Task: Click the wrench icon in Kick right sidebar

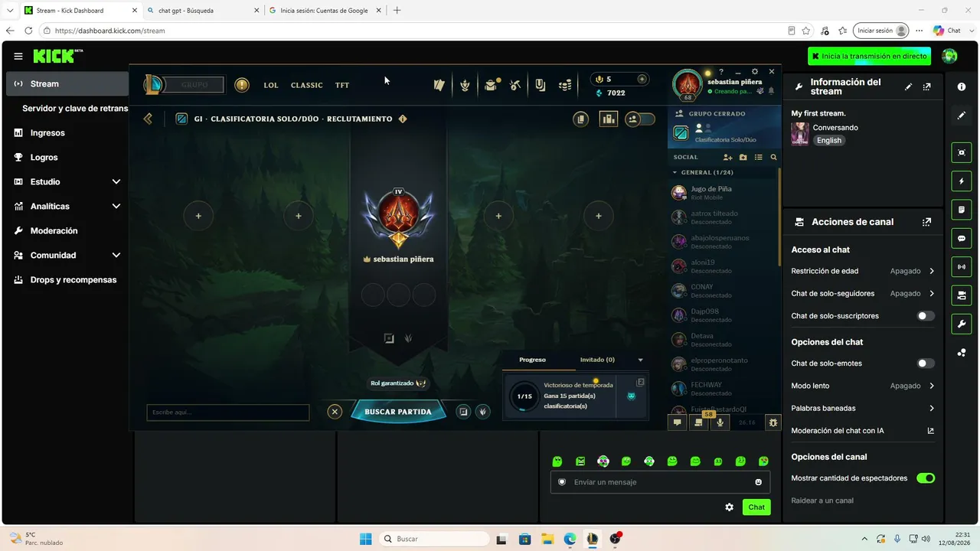Action: click(x=962, y=324)
